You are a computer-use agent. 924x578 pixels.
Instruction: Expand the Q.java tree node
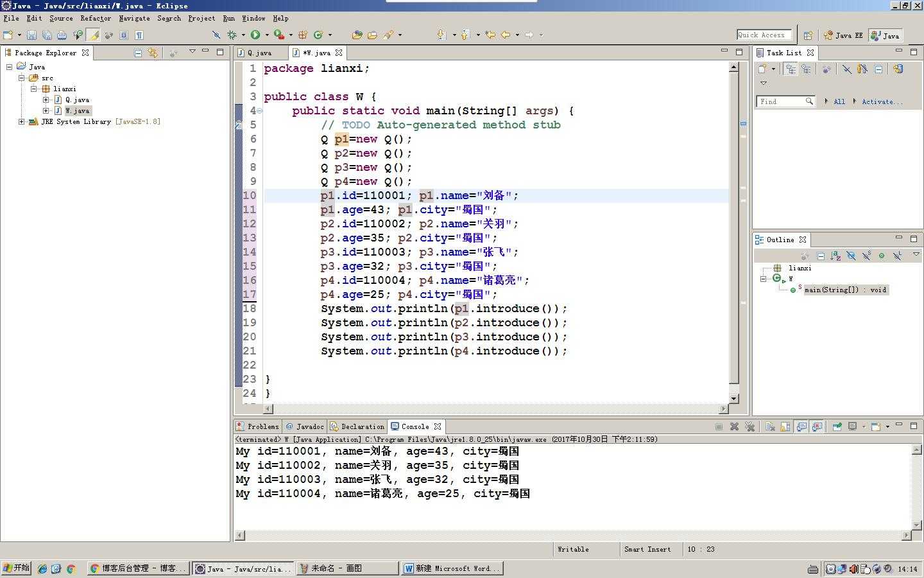point(46,100)
